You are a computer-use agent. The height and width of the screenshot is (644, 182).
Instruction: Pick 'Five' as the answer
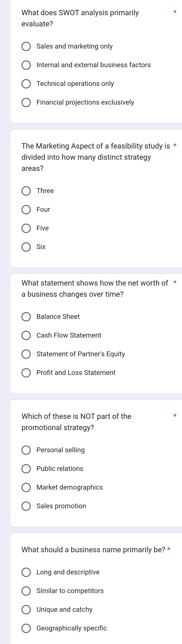point(26,228)
